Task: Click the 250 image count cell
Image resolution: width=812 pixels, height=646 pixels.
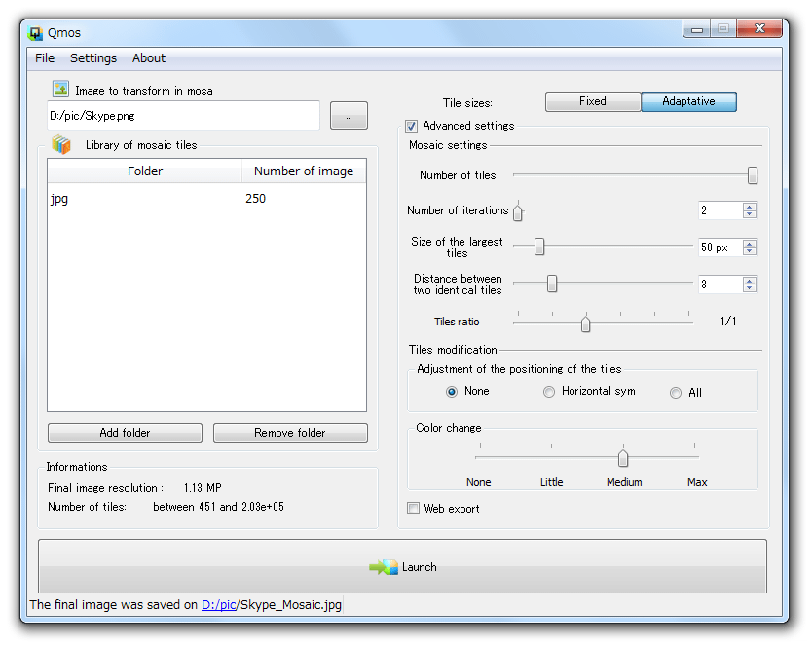Action: pyautogui.click(x=255, y=199)
